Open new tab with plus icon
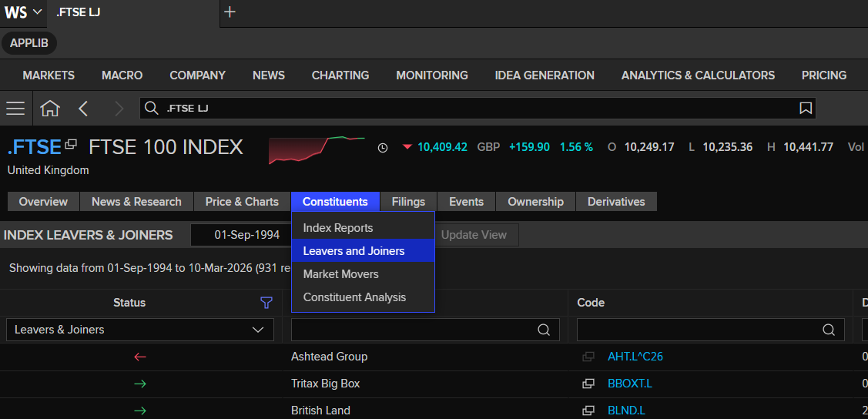 pyautogui.click(x=230, y=12)
